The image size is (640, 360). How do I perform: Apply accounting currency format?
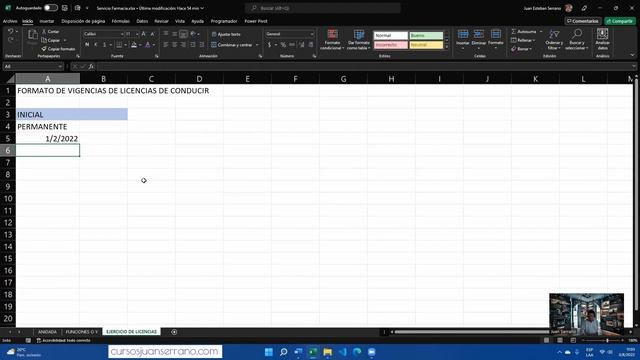pyautogui.click(x=269, y=44)
